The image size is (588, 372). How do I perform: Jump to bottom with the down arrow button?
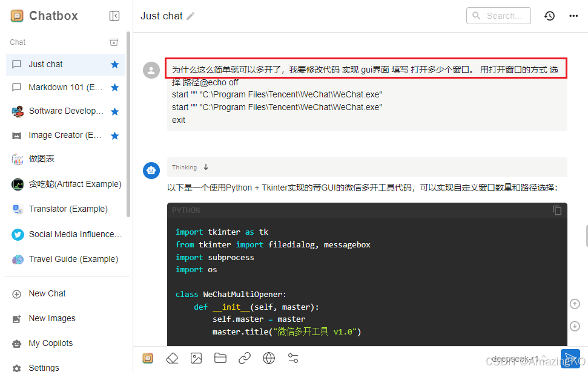click(x=575, y=326)
